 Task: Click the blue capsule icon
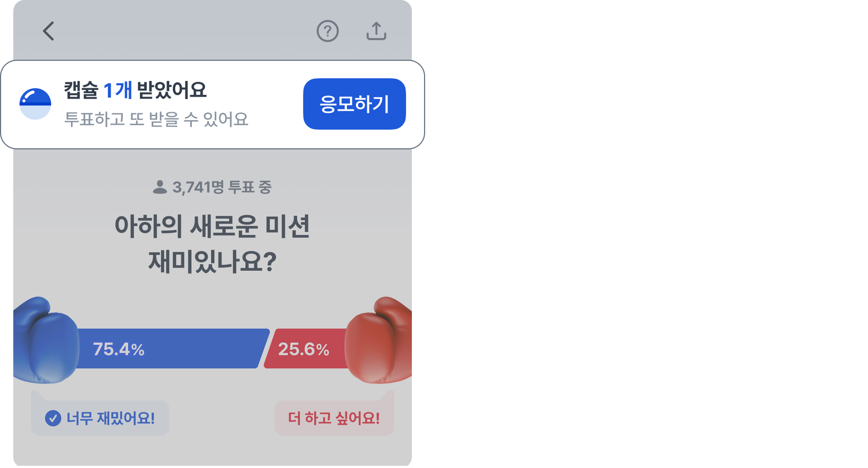pyautogui.click(x=35, y=104)
